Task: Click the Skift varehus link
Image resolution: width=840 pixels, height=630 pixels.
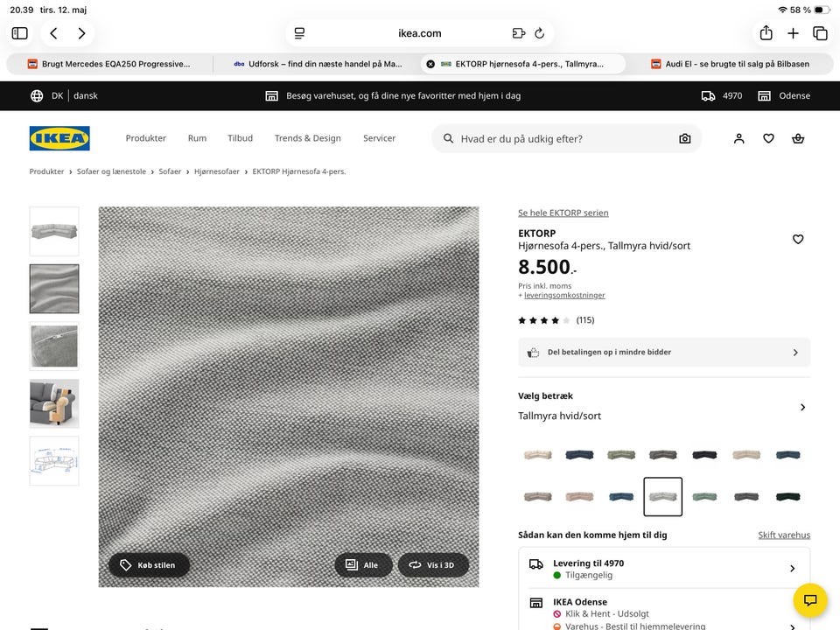Action: pos(784,535)
